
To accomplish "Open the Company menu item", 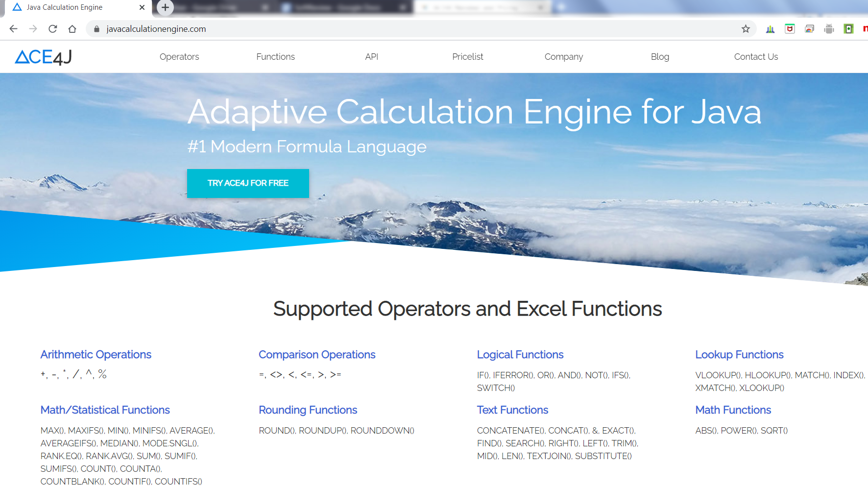I will [x=564, y=57].
